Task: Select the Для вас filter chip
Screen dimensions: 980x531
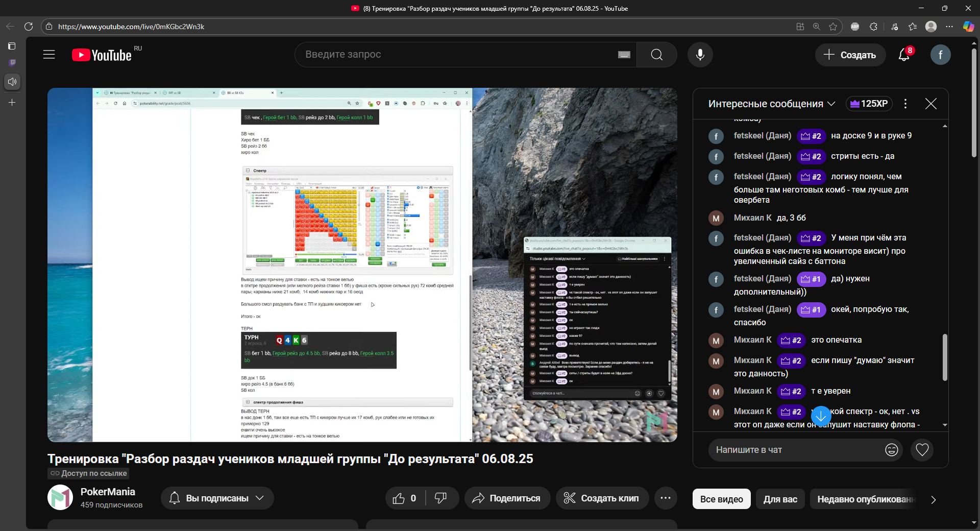Action: coord(780,499)
